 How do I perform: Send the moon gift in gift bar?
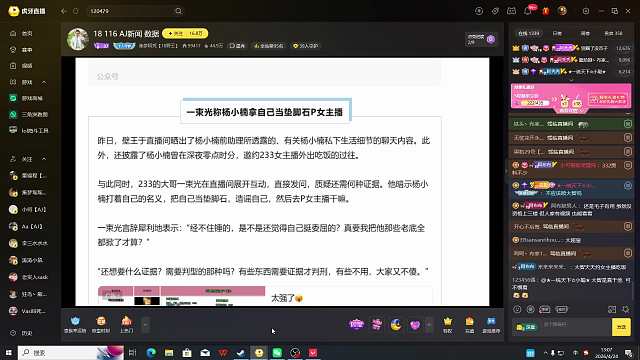396,325
